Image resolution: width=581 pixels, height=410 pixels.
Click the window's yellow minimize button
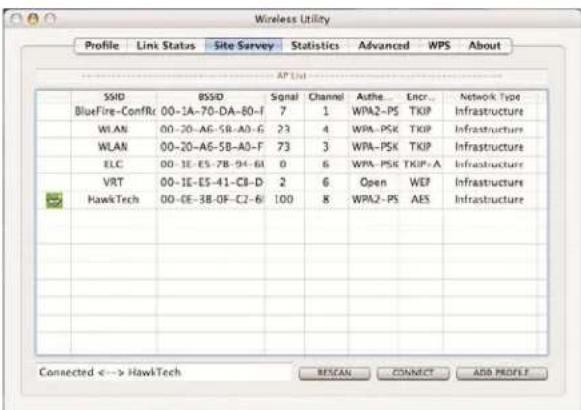pos(33,19)
